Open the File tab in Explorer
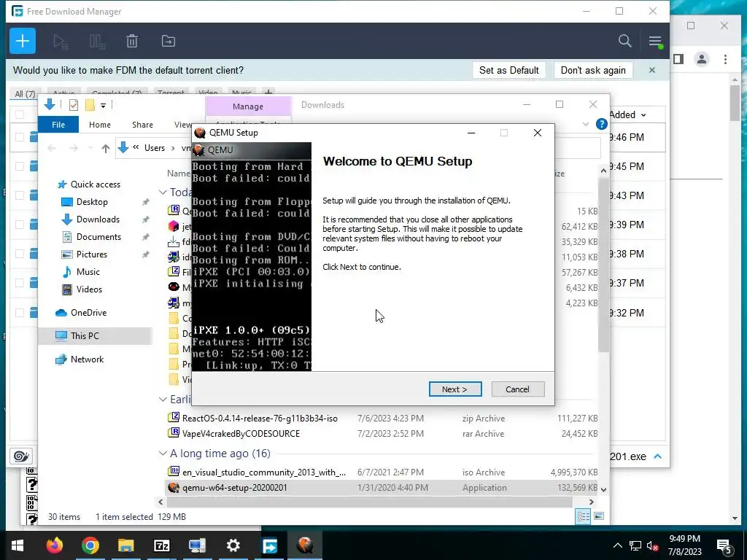The image size is (747, 560). click(58, 125)
